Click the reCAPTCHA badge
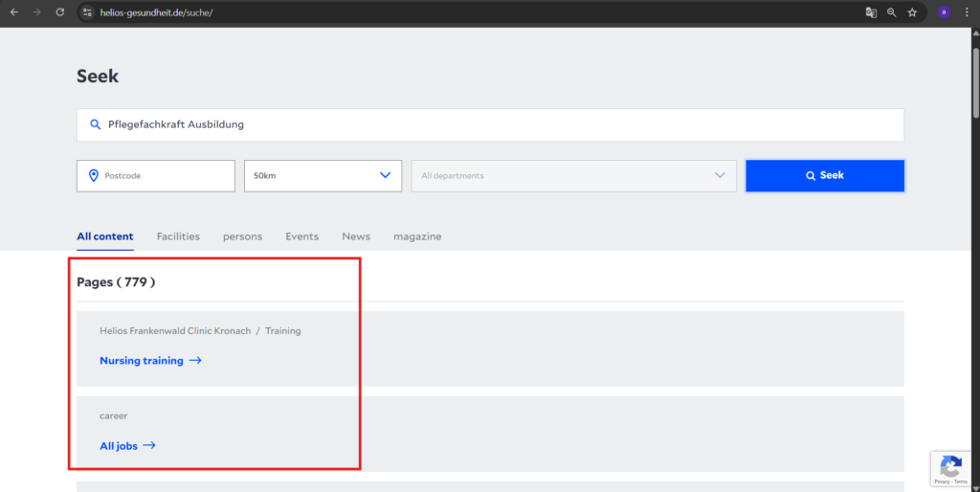Screen dimensions: 980x492 click(x=950, y=469)
